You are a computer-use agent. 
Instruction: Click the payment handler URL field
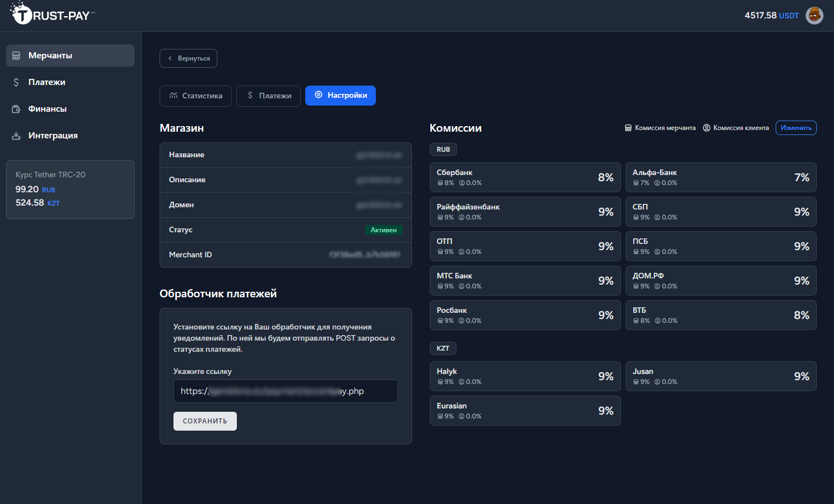(286, 391)
